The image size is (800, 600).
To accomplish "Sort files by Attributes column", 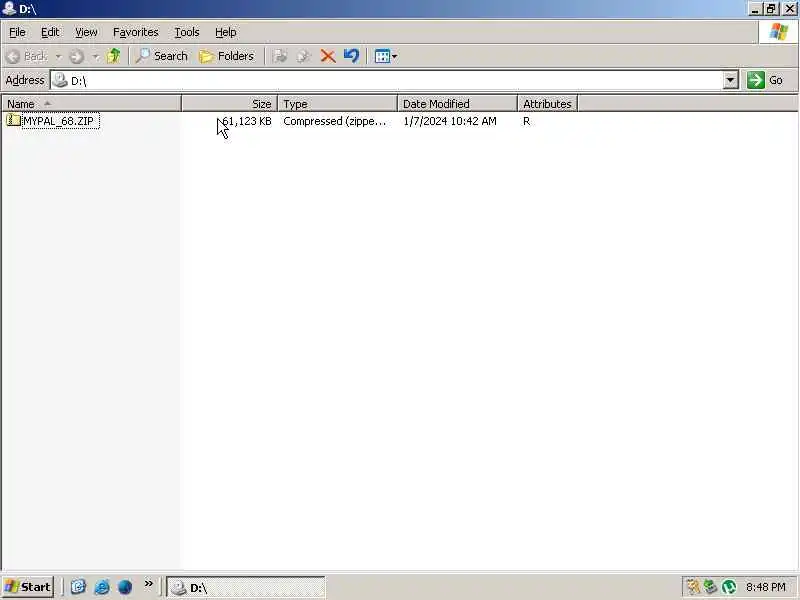I will 547,104.
